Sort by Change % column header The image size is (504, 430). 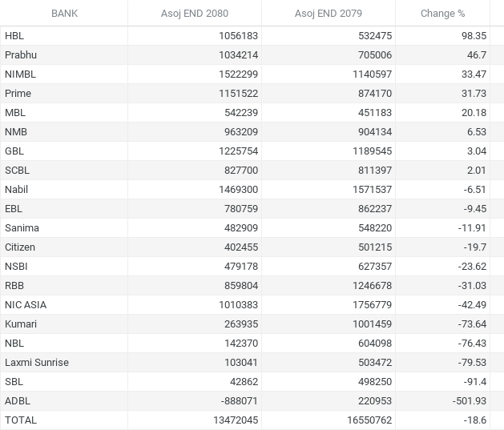(442, 14)
